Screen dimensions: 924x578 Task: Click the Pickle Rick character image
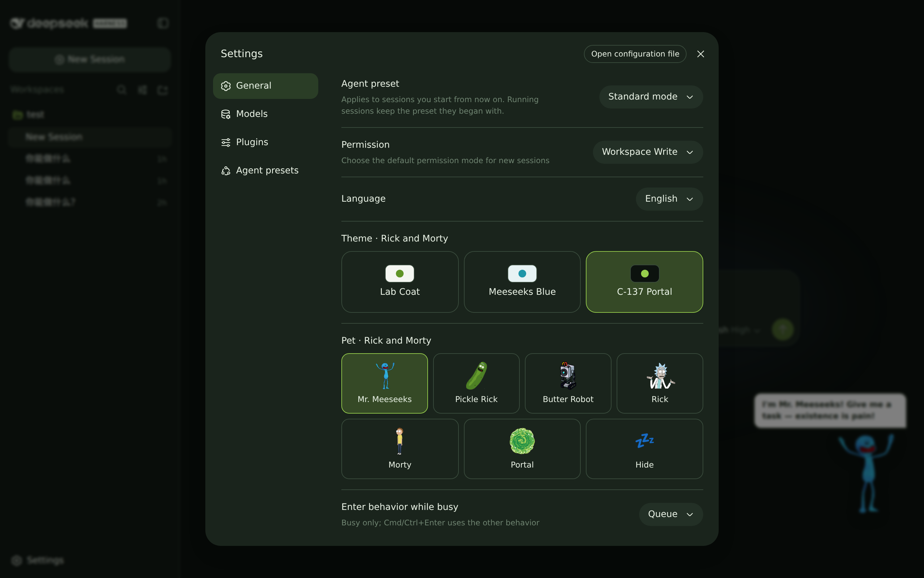(476, 376)
